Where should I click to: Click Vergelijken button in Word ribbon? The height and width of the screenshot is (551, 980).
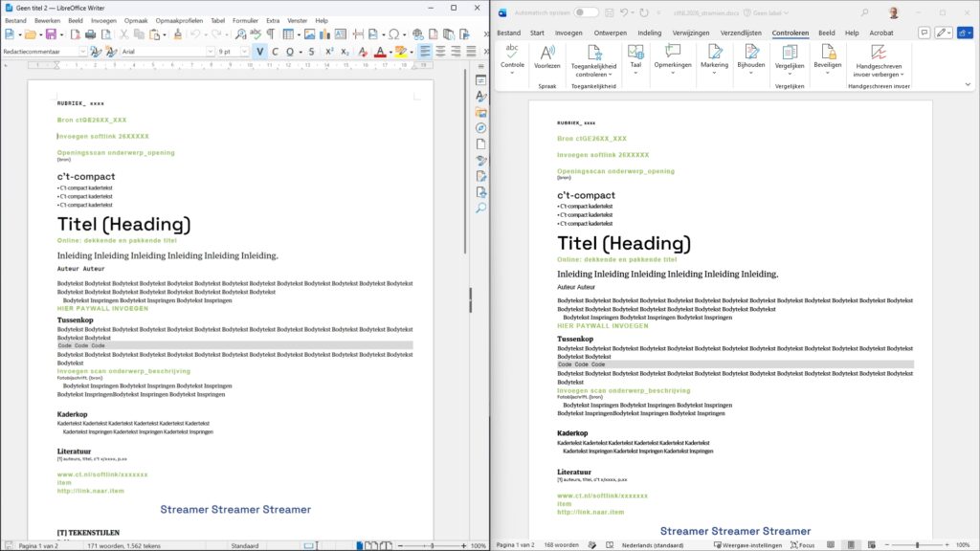(x=790, y=59)
